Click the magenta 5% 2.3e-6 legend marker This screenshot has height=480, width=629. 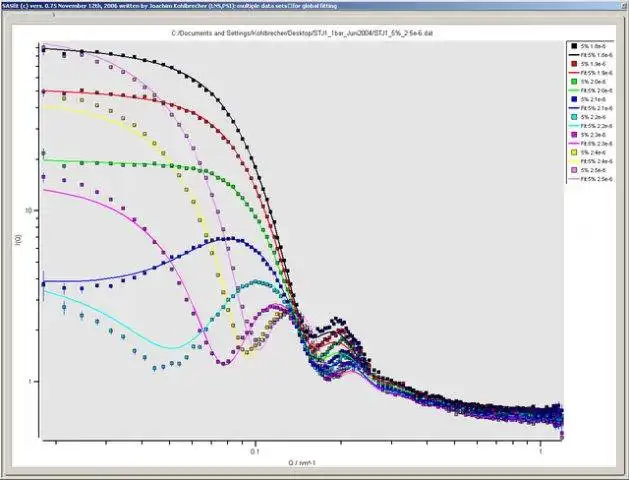pyautogui.click(x=574, y=135)
